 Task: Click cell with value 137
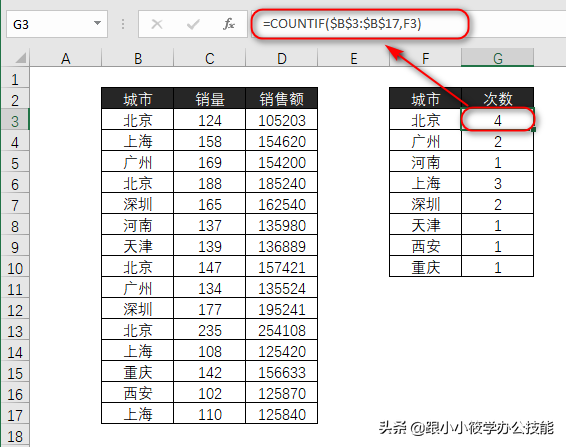pyautogui.click(x=209, y=225)
